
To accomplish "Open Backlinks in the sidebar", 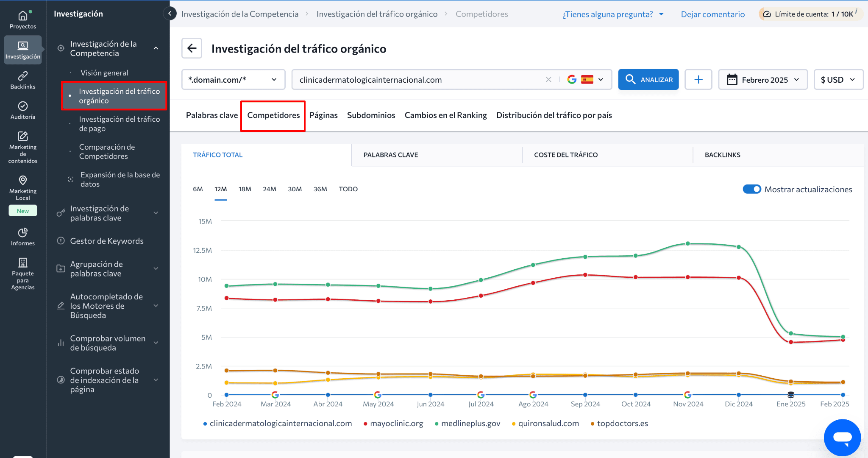I will (23, 80).
